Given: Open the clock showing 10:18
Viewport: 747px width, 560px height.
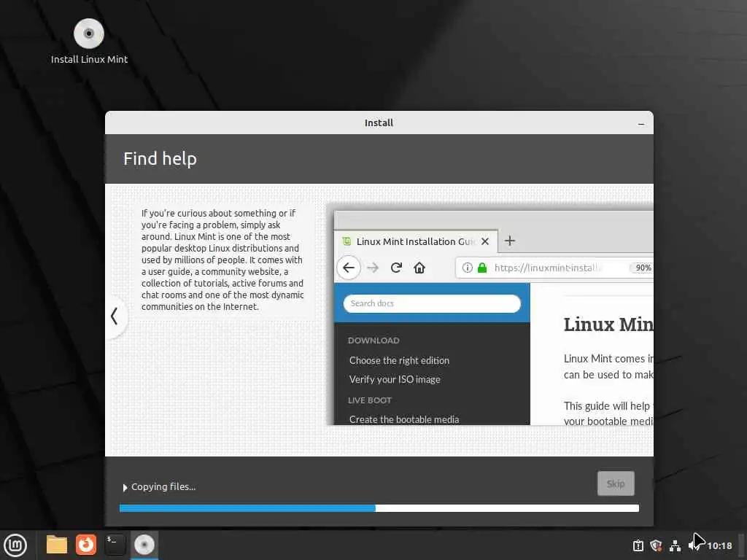Looking at the screenshot, I should point(719,545).
